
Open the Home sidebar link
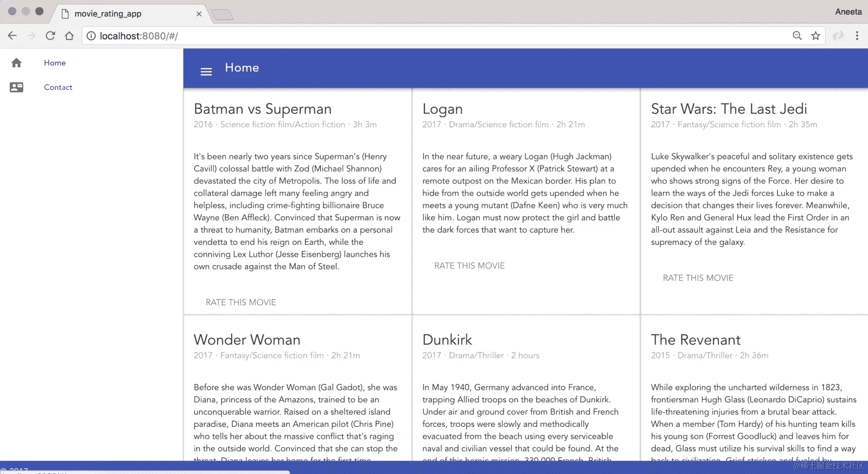click(55, 63)
